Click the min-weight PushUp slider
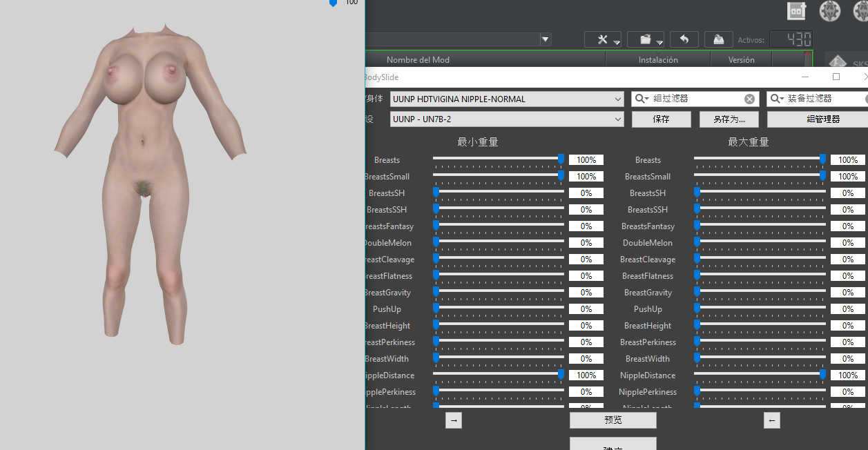 click(x=499, y=309)
